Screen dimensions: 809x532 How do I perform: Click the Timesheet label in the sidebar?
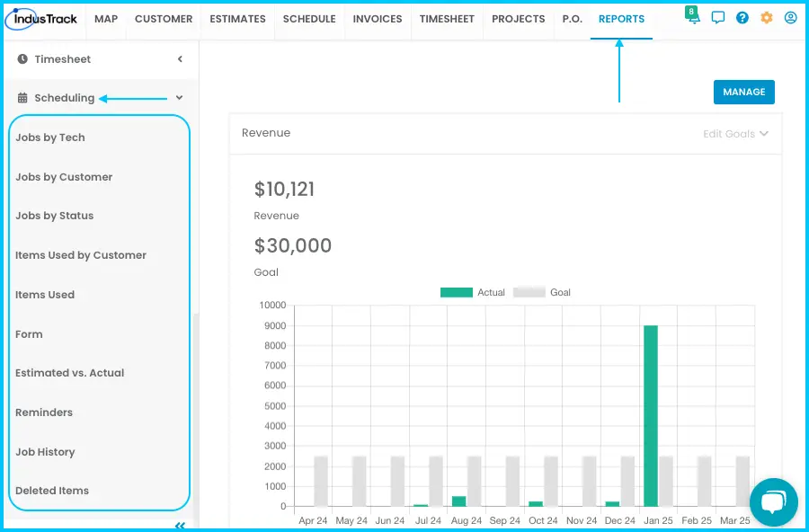62,59
